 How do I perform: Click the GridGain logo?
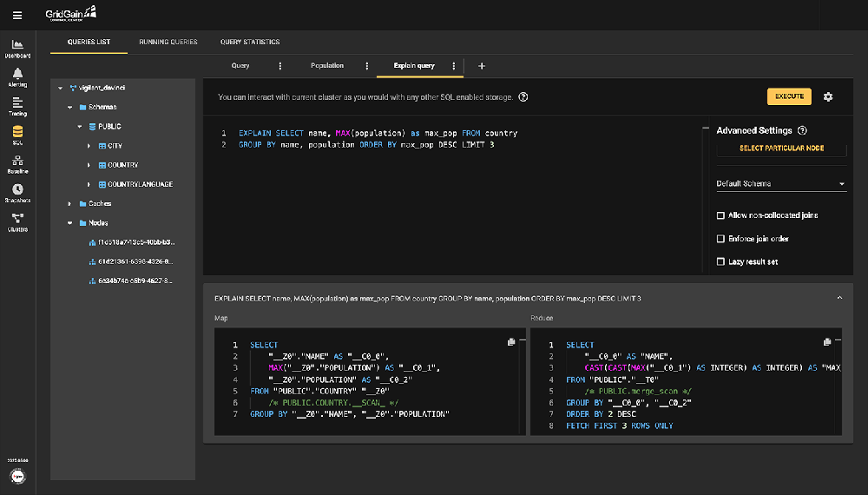coord(71,13)
